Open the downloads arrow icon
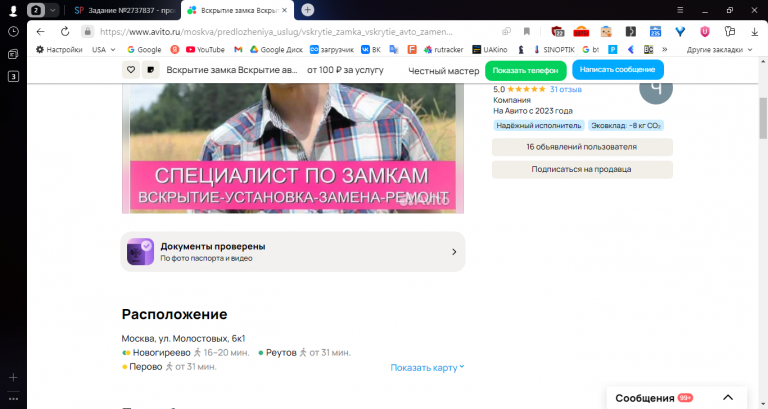768x409 pixels. pyautogui.click(x=754, y=31)
